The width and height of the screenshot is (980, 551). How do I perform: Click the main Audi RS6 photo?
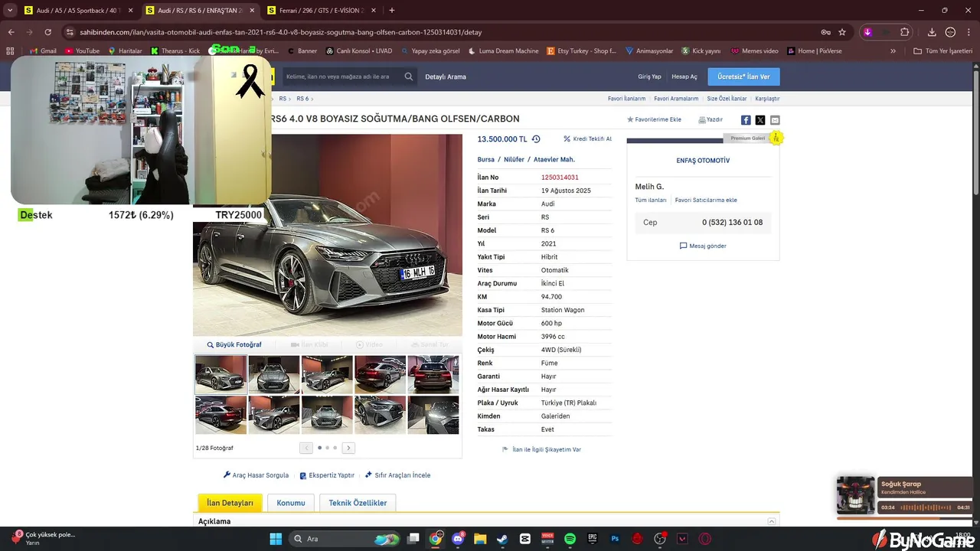pyautogui.click(x=328, y=236)
